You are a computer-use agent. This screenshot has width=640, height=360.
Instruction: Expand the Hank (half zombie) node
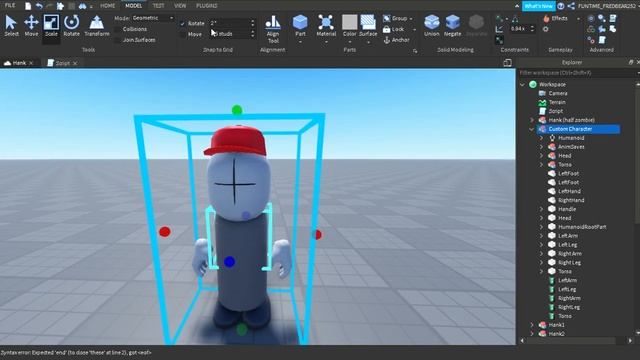(x=531, y=120)
